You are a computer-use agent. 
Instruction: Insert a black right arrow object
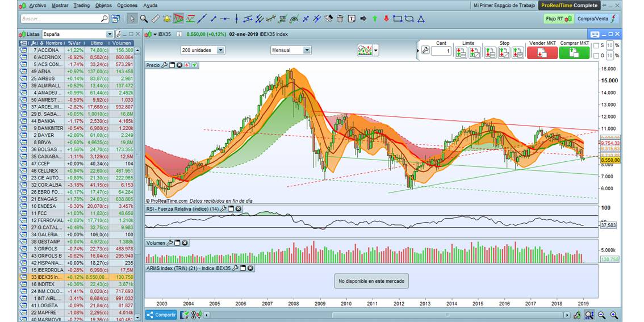coord(363,19)
